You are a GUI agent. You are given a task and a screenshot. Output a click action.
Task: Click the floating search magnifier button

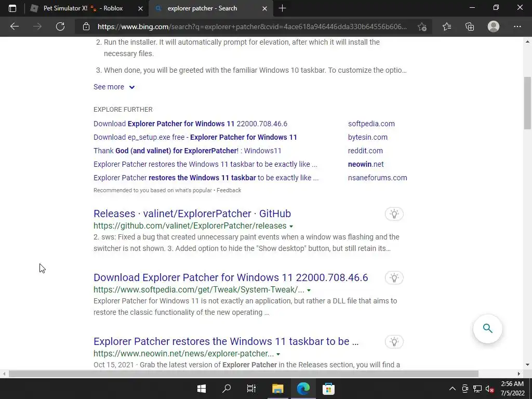point(487,328)
